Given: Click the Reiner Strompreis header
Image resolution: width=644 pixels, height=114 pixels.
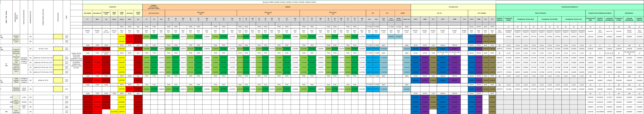Looking at the screenshot, I should pos(540,13).
